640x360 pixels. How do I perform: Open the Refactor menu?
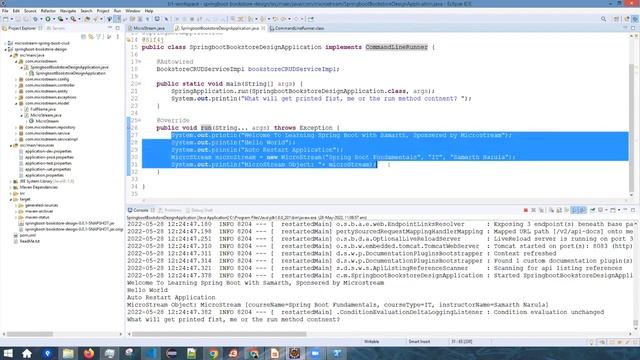(x=48, y=11)
